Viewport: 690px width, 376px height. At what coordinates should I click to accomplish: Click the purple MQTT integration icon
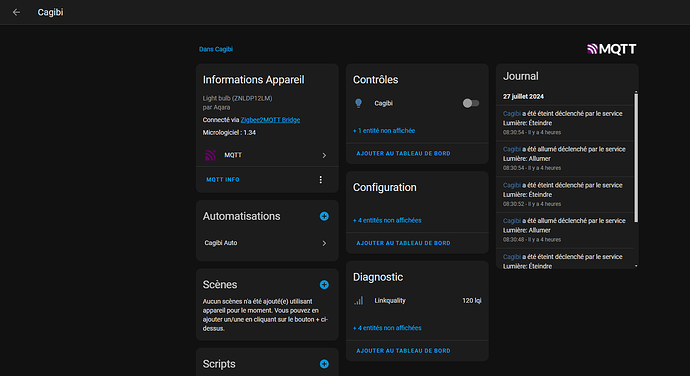210,155
